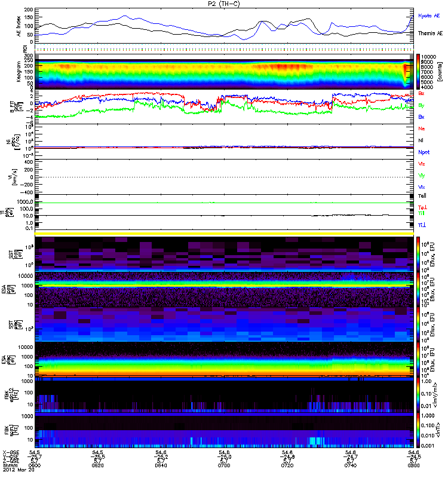The width and height of the screenshot is (448, 478).
Task: Click the AE Index axis label
Action: 19,26
